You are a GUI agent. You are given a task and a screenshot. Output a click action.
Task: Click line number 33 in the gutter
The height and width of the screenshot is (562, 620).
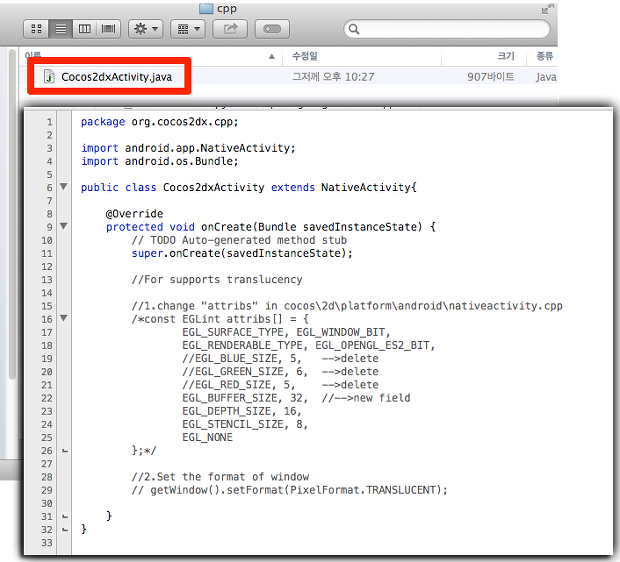coord(47,543)
